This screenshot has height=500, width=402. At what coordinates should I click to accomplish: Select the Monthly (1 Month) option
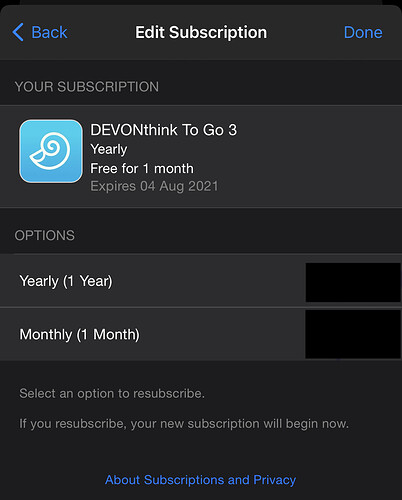201,334
